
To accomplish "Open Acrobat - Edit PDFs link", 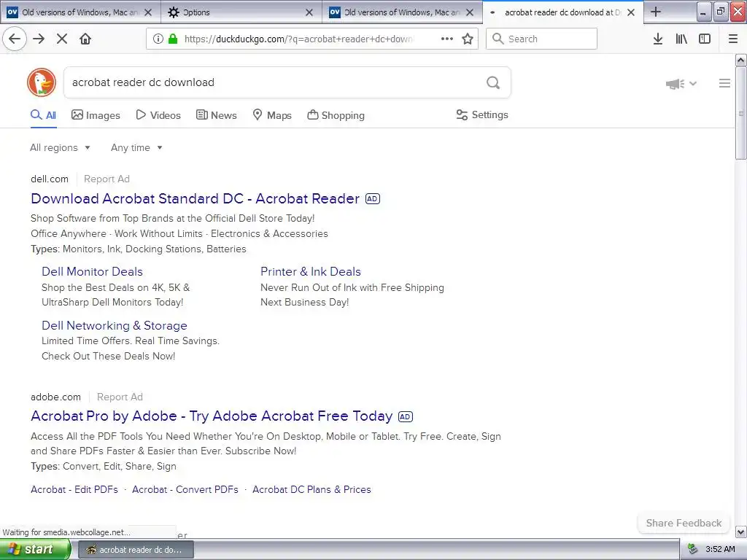I will point(74,489).
